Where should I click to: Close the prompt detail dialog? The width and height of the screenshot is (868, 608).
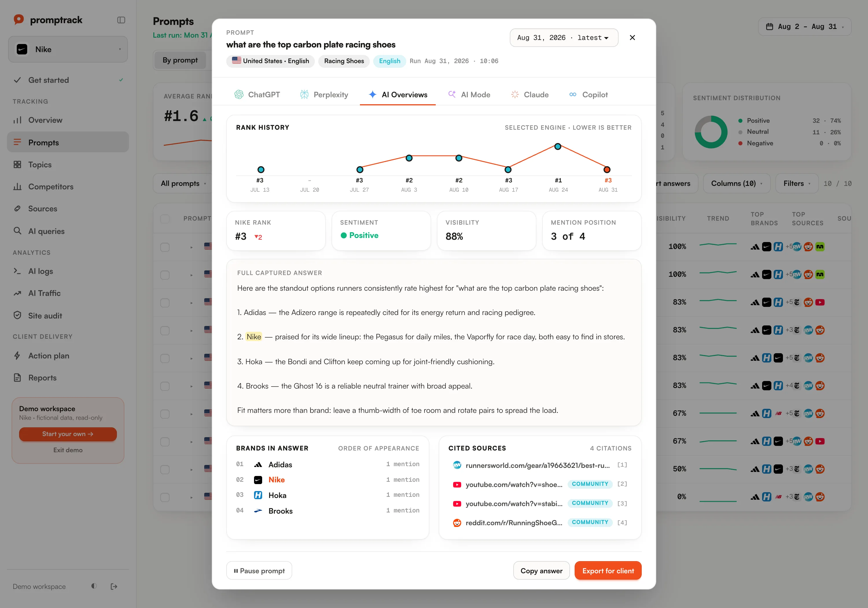point(632,37)
